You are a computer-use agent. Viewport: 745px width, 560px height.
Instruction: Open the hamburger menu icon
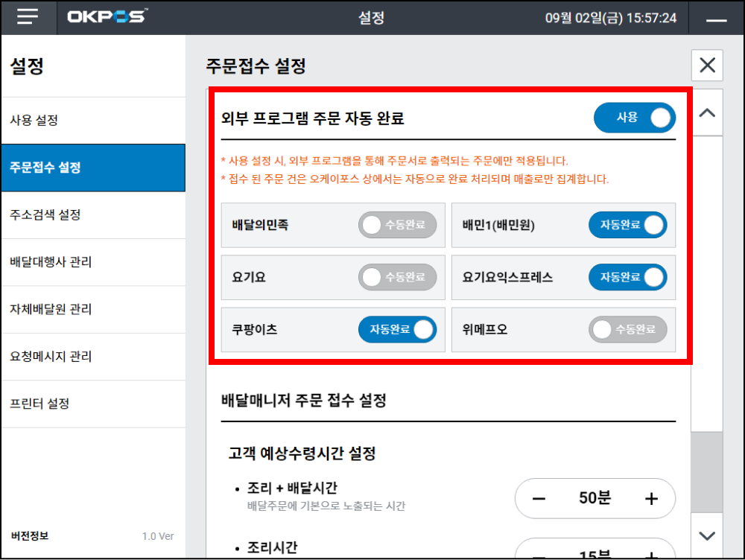pos(28,18)
